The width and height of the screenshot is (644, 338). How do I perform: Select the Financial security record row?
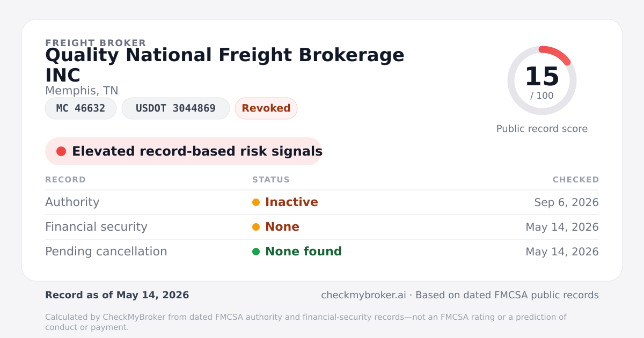322,227
